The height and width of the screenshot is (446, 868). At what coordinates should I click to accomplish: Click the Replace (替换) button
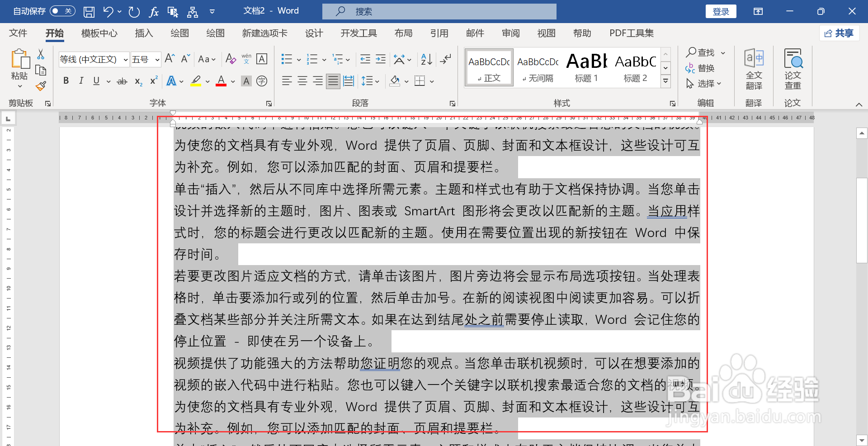700,68
